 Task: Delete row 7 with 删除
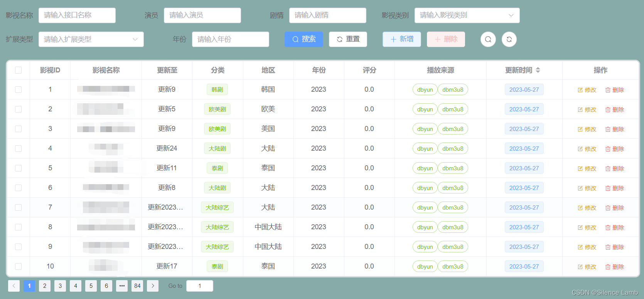(x=615, y=208)
